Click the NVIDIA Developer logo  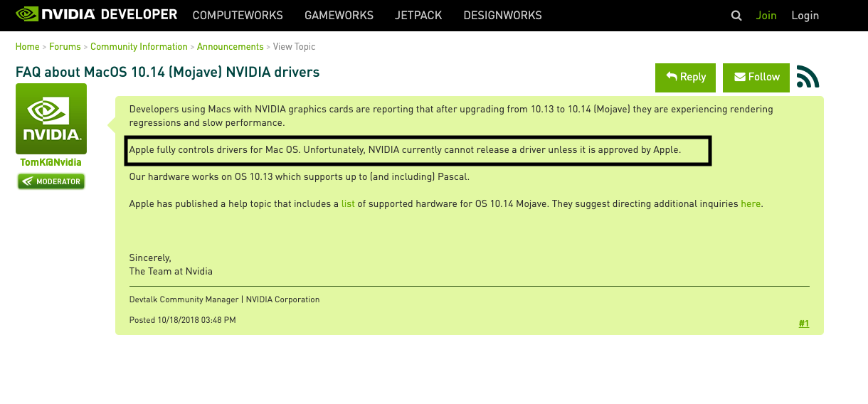coord(97,14)
